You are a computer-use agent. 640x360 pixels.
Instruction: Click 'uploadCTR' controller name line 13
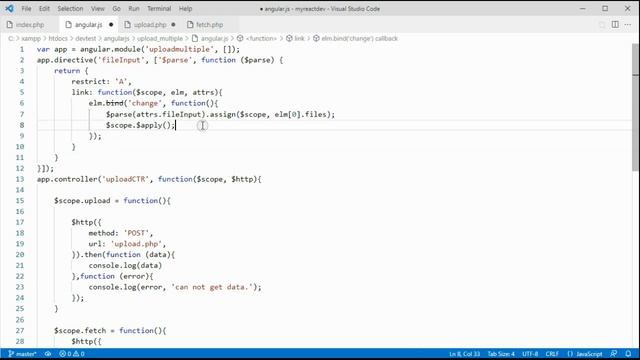125,179
